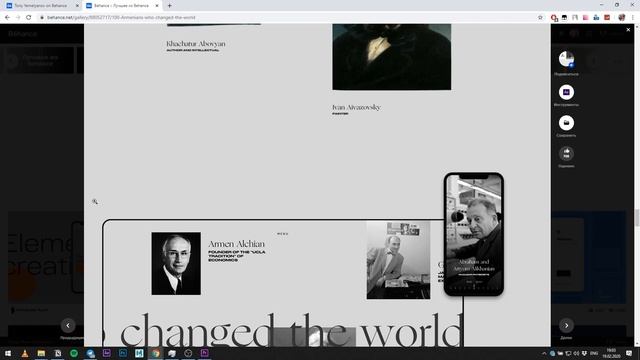Open the Windows Start menu

click(x=8, y=353)
